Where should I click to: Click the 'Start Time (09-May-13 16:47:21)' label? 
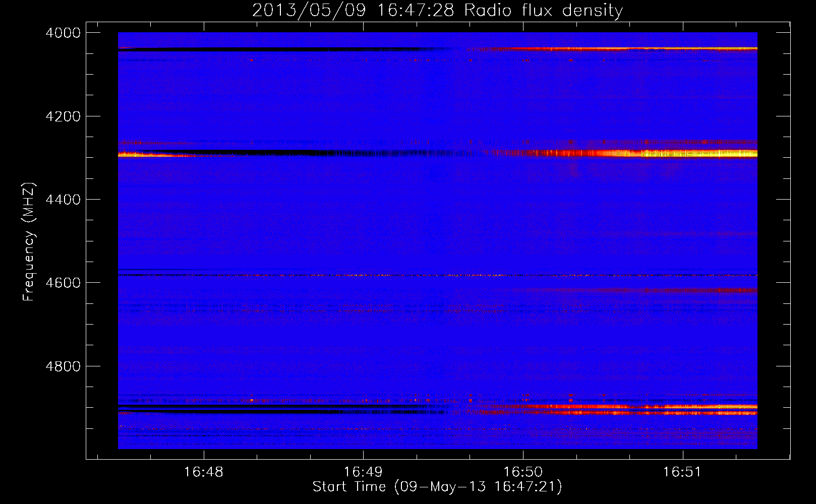click(x=437, y=487)
